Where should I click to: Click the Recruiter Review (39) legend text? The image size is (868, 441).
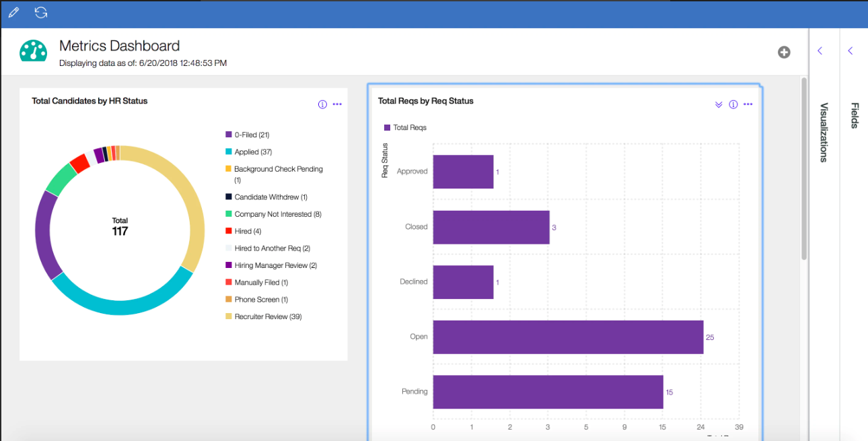(x=268, y=316)
